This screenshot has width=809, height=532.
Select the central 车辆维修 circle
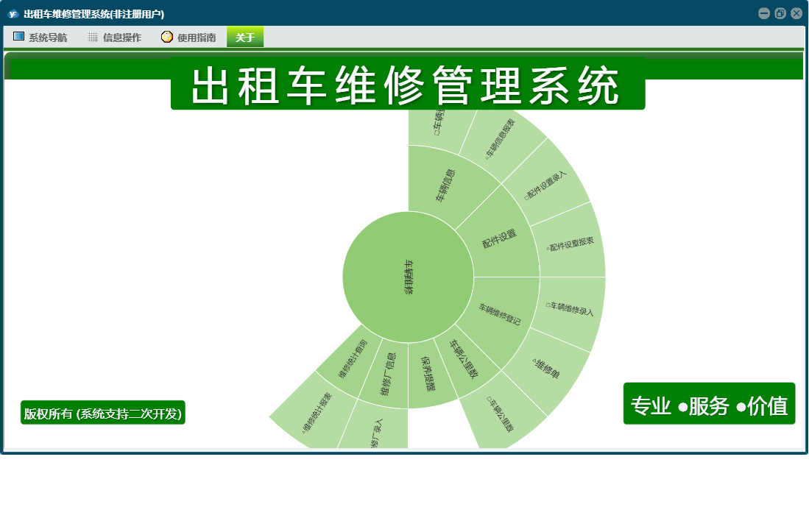[x=408, y=277]
